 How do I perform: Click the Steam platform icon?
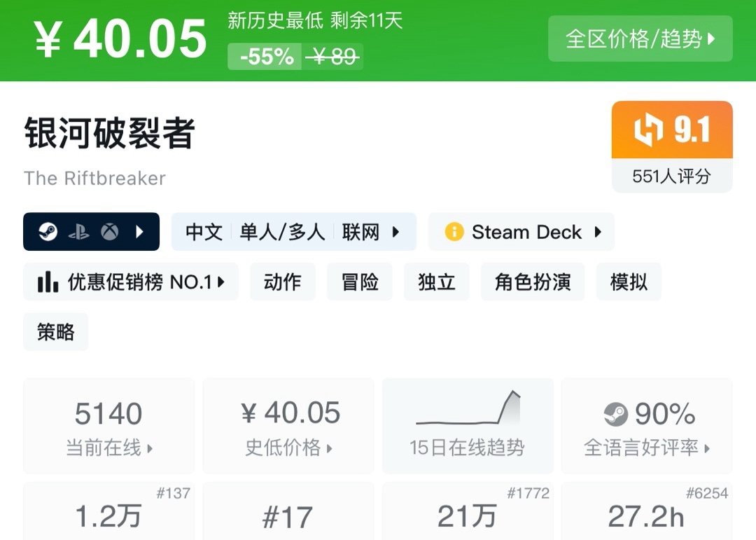48,232
